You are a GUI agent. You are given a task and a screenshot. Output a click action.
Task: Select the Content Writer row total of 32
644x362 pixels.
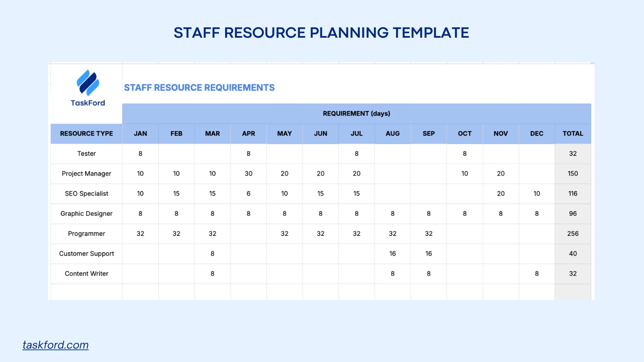pyautogui.click(x=573, y=274)
